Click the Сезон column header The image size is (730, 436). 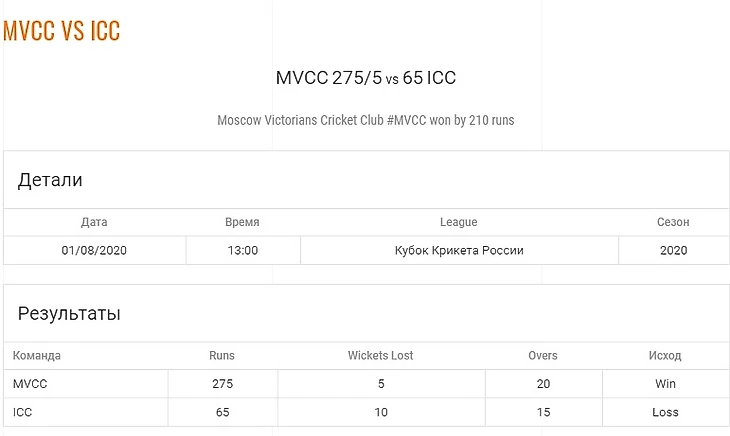tap(673, 222)
